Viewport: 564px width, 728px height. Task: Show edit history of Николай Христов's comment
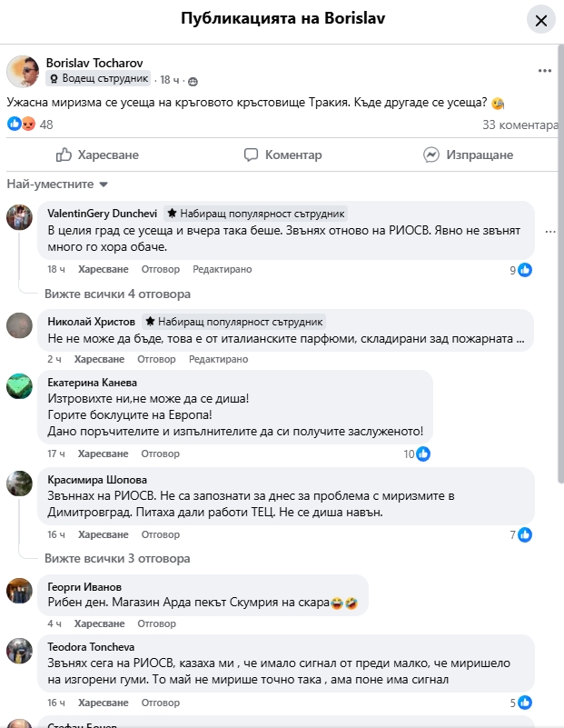coord(218,359)
